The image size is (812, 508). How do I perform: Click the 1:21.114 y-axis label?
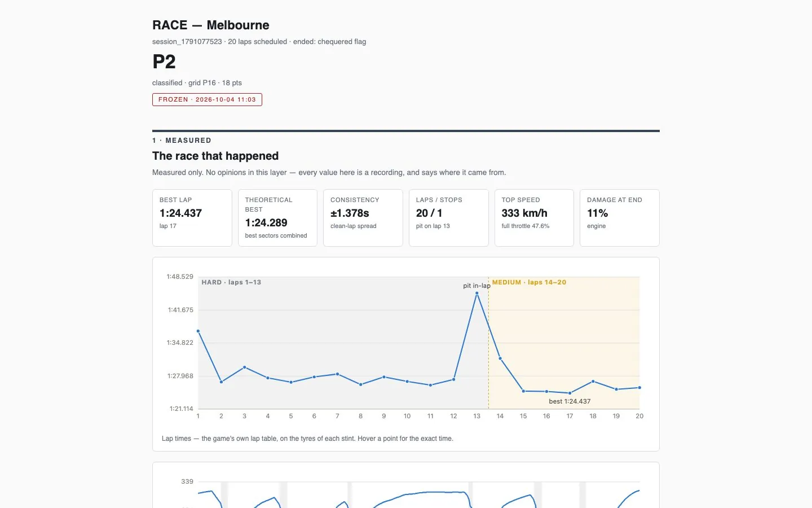coord(182,409)
